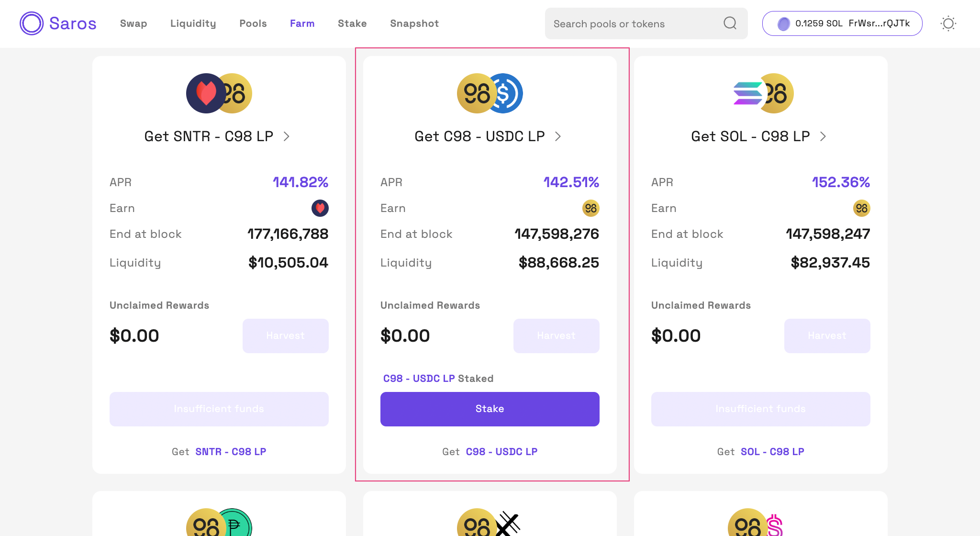Click the C98 earn icon in USDC farm
Screen dimensions: 980x536
click(x=590, y=208)
